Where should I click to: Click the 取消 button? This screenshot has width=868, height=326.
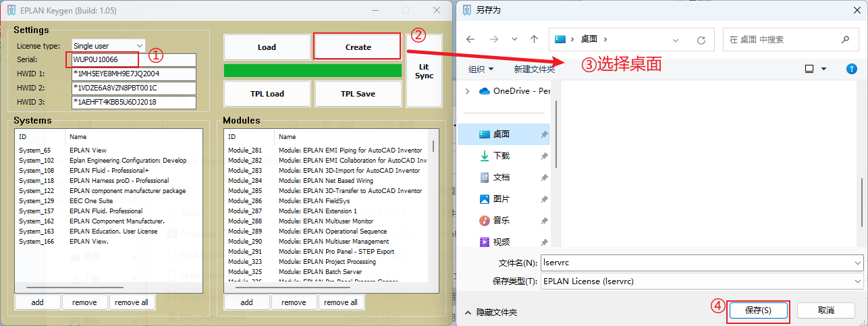pyautogui.click(x=826, y=310)
